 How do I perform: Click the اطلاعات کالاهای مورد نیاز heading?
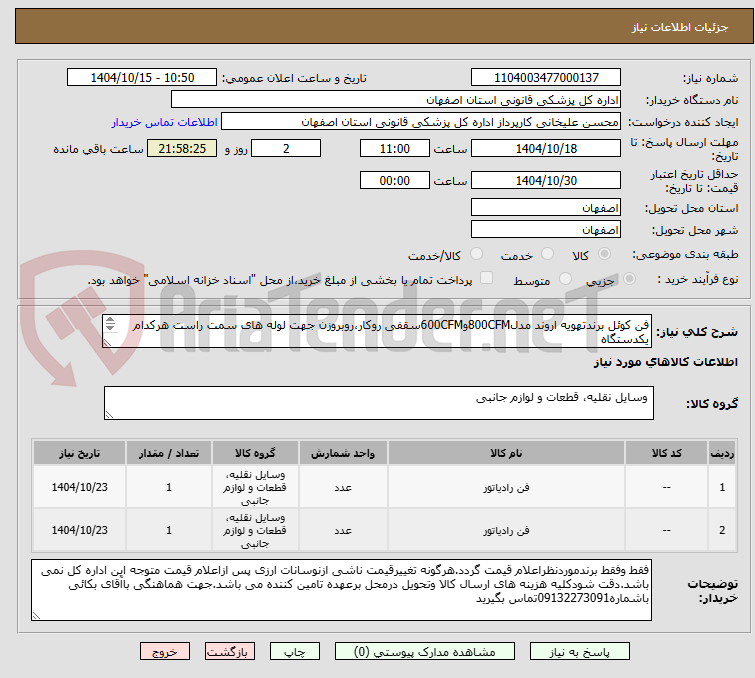665,362
